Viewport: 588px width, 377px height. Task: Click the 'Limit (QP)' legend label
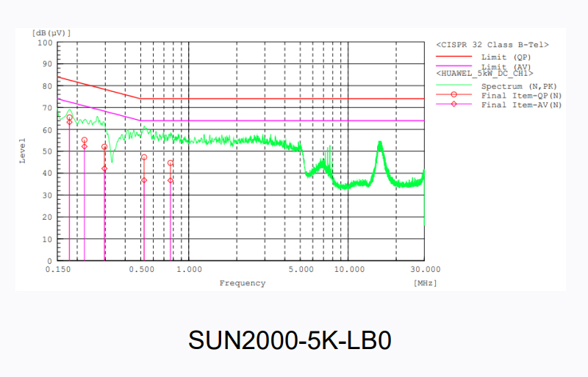(x=506, y=57)
